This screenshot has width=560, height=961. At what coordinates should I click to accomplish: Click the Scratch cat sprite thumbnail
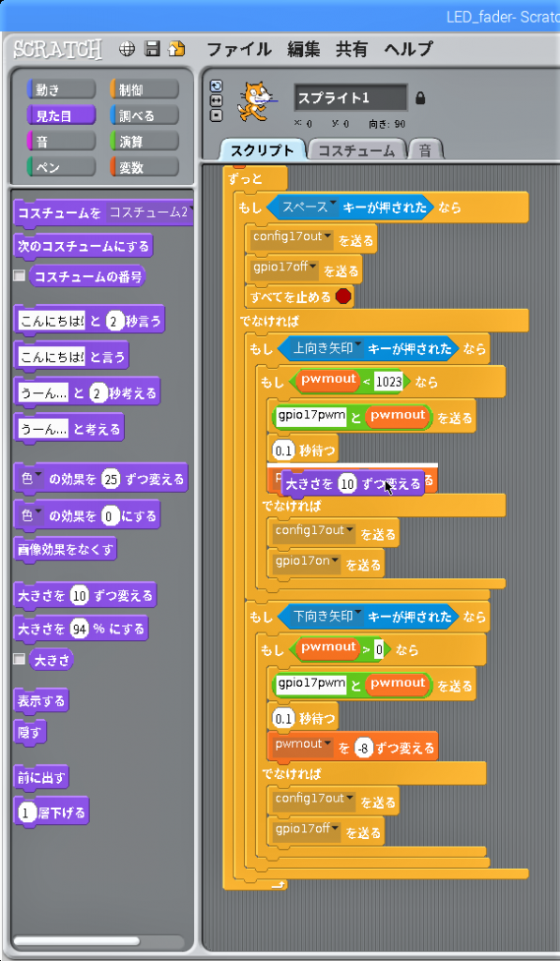pyautogui.click(x=257, y=99)
